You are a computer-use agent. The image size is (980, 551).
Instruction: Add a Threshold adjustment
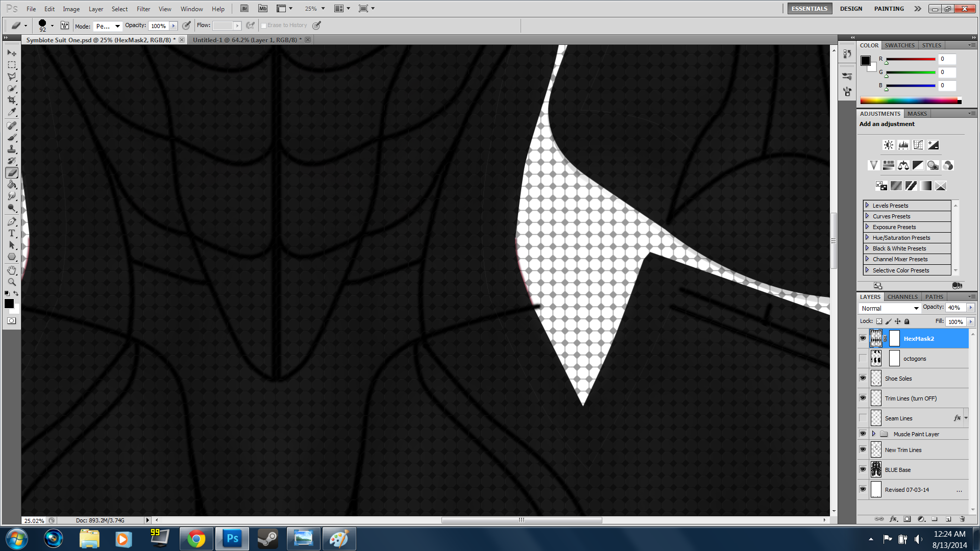[x=911, y=186]
